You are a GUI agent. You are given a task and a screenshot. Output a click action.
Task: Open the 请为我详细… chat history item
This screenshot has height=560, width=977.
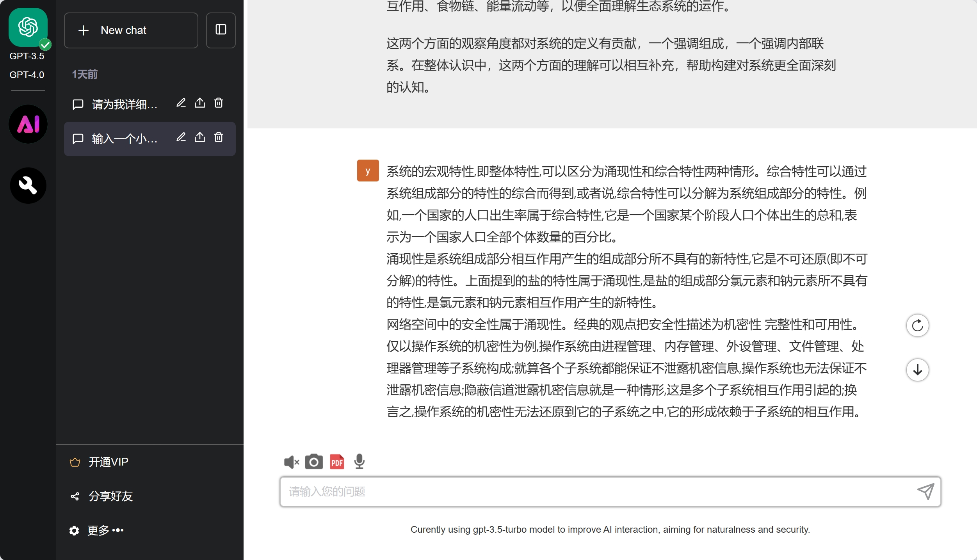coord(124,104)
